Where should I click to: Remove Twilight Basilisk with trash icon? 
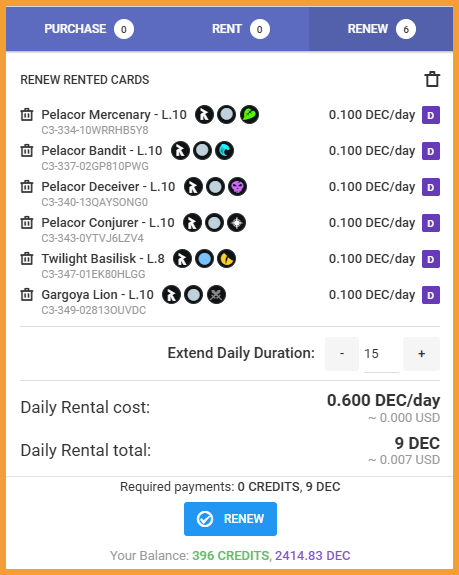tap(27, 258)
